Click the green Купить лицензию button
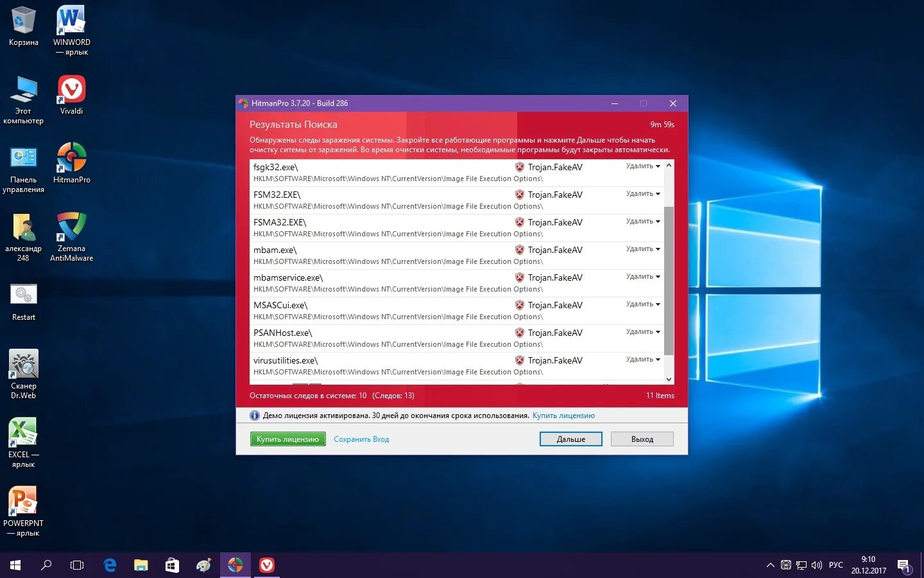This screenshot has height=578, width=924. click(x=287, y=439)
